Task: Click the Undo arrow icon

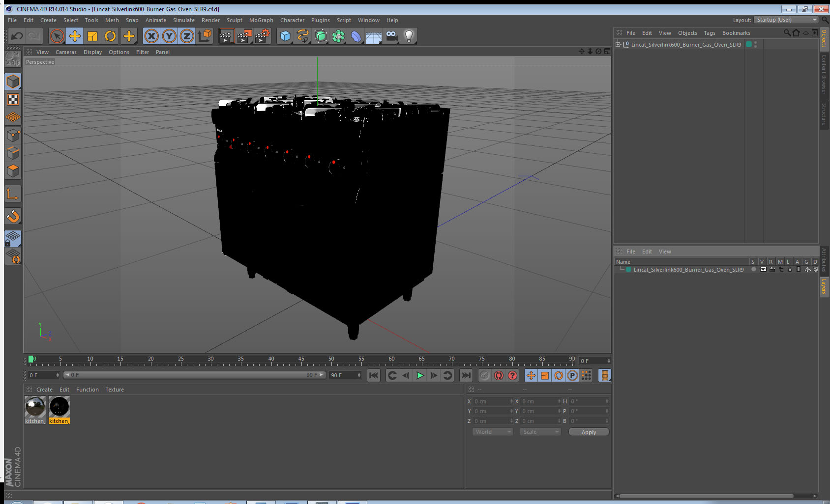Action: 17,36
